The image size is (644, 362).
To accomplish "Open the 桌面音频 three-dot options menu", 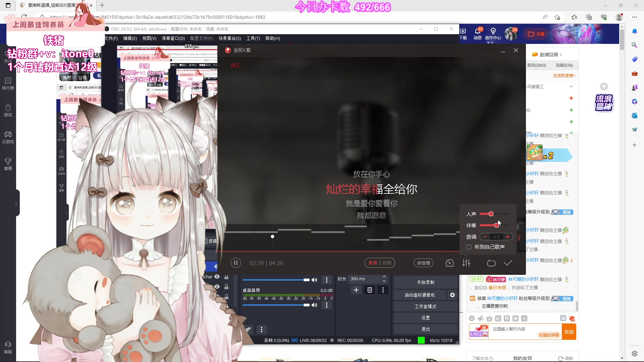I will pyautogui.click(x=327, y=305).
